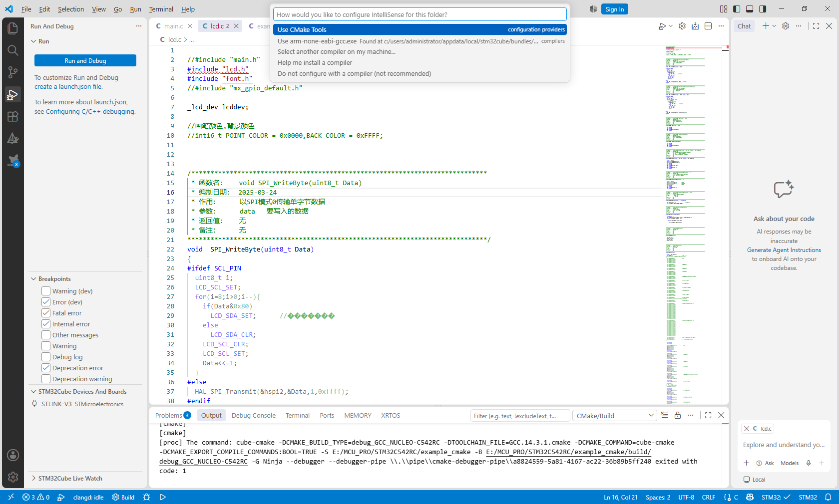This screenshot has height=504, width=839.
Task: Click the Build button in status bar
Action: click(x=123, y=497)
